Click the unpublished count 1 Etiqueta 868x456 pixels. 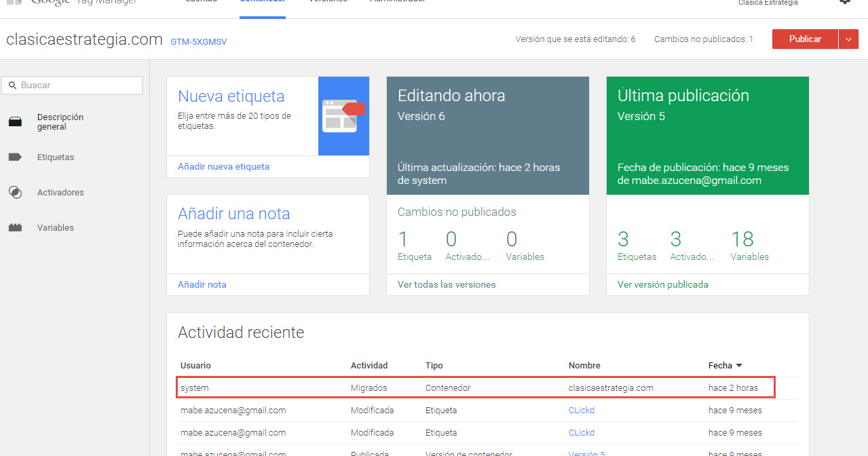click(x=414, y=246)
